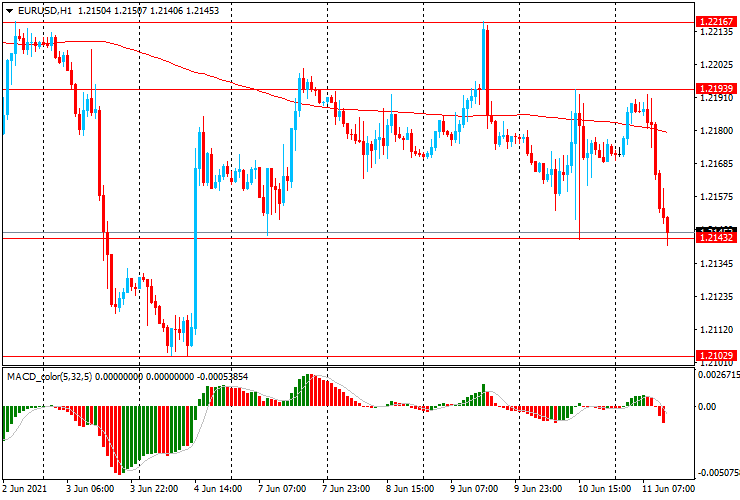
Task: Click the 9 Jun 07:00 time label
Action: tap(474, 489)
